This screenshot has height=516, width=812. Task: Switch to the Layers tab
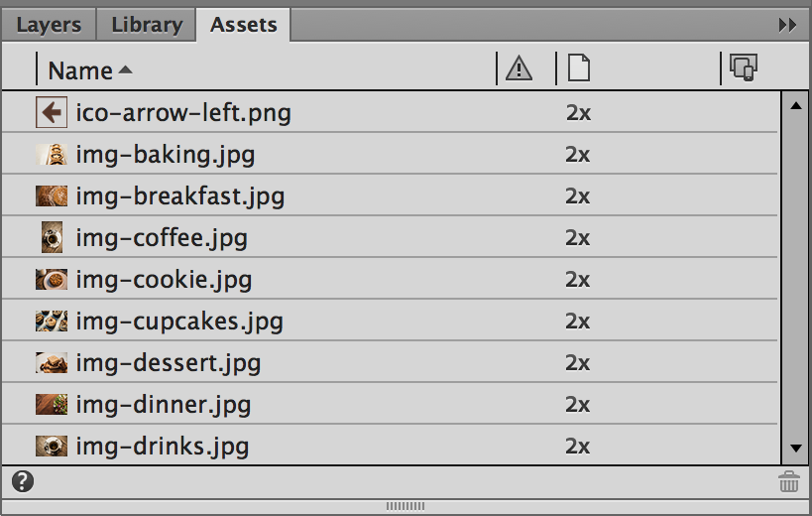click(x=48, y=25)
